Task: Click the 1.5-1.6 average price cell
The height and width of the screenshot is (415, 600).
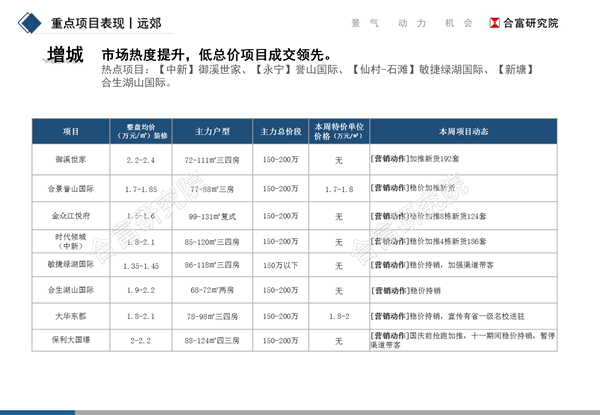Action: tap(141, 216)
